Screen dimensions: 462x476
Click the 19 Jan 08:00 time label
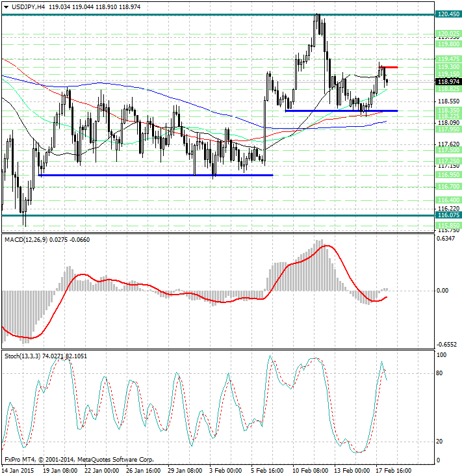point(60,471)
